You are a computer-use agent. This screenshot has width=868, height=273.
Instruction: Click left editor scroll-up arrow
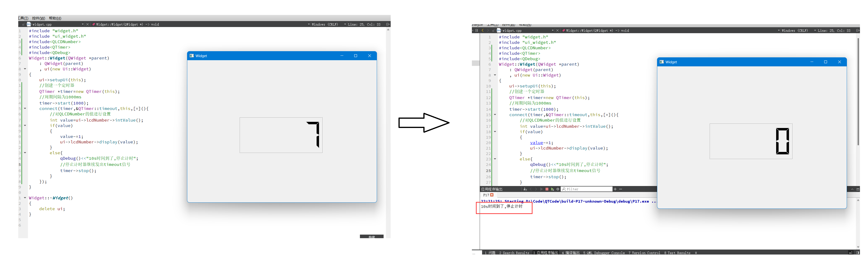pyautogui.click(x=388, y=30)
